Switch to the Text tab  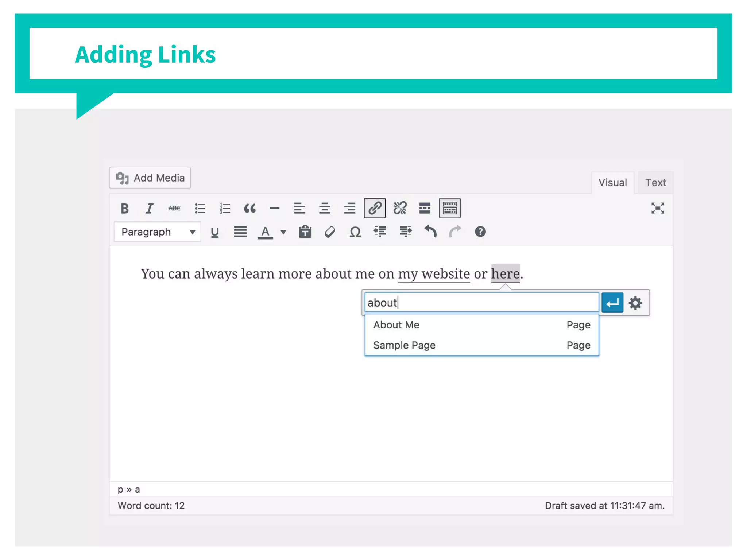click(655, 183)
